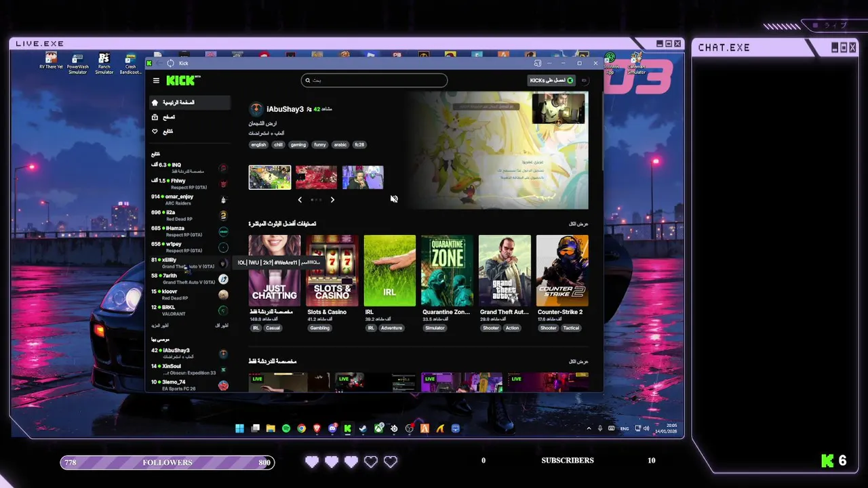This screenshot has width=868, height=488.
Task: Select the chill tag
Action: coord(278,144)
